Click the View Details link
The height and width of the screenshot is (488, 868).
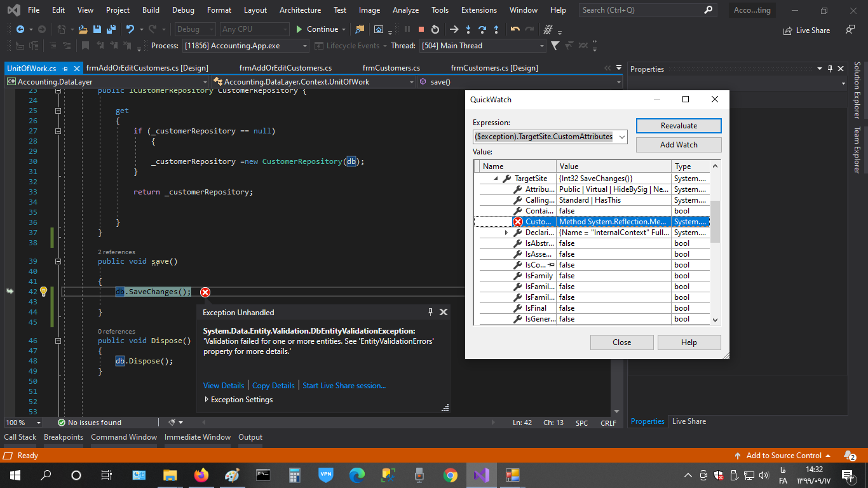[224, 386]
